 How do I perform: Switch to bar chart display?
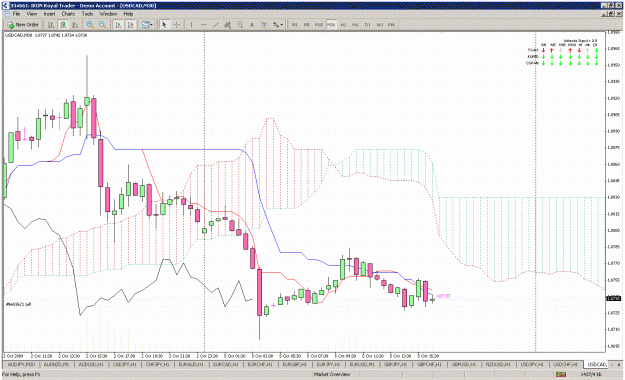[x=51, y=25]
